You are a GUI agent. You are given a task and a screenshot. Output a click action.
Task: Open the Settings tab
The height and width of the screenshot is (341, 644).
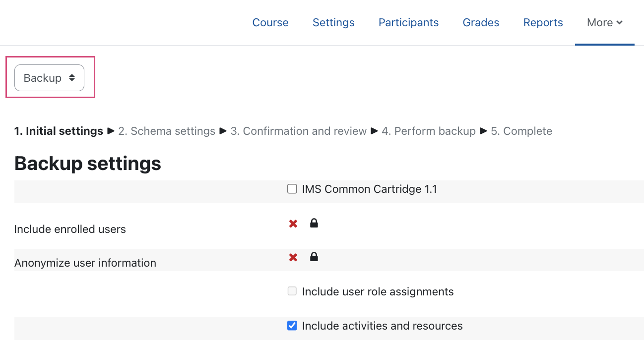pos(333,23)
